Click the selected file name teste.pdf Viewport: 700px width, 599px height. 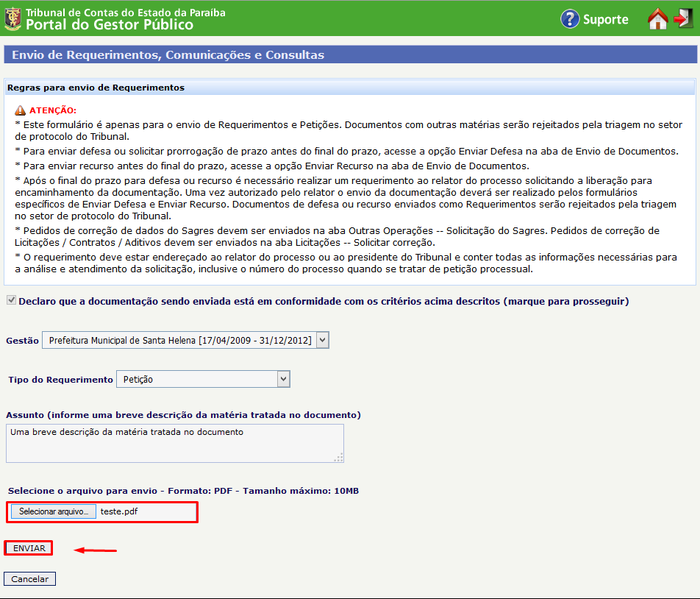[x=118, y=511]
